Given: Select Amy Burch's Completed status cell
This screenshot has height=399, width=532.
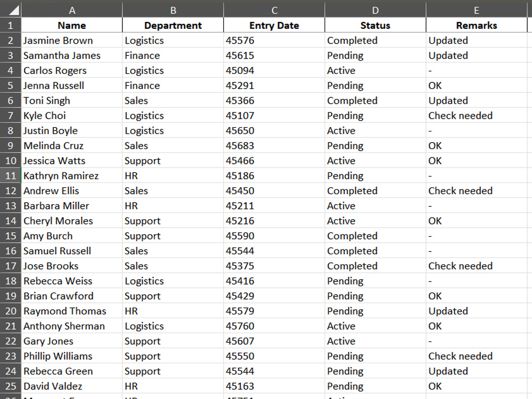Looking at the screenshot, I should tap(375, 236).
